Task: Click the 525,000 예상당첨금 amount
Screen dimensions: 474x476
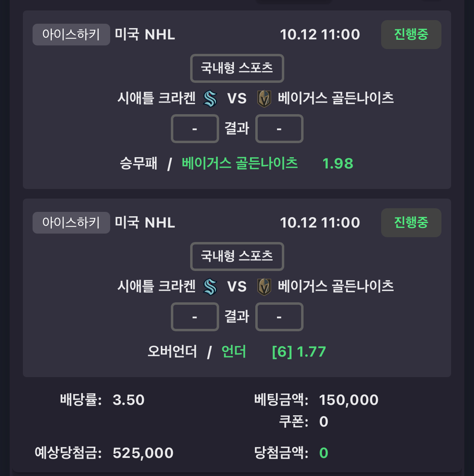Action: click(x=143, y=453)
